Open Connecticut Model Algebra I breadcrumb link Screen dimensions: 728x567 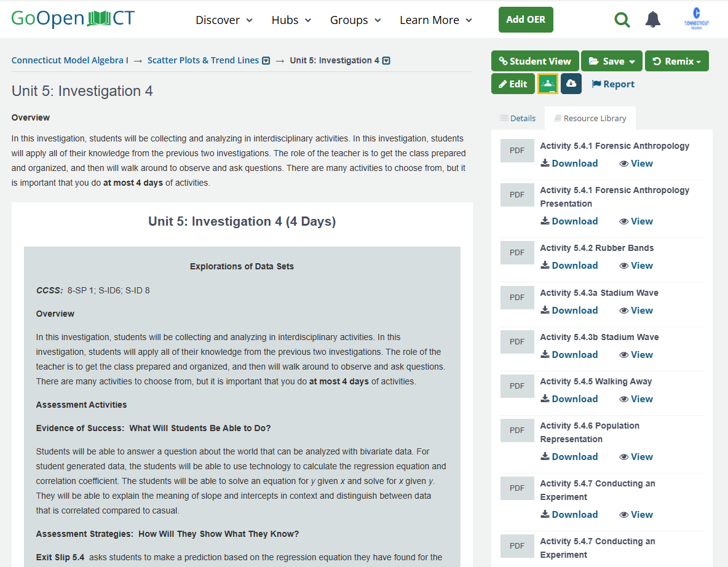coord(70,60)
